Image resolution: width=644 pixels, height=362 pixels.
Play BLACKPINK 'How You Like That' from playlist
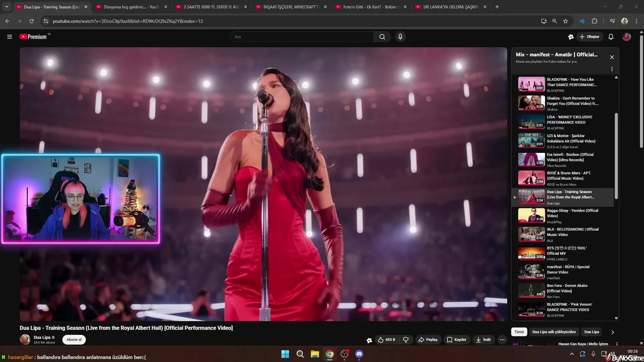563,84
